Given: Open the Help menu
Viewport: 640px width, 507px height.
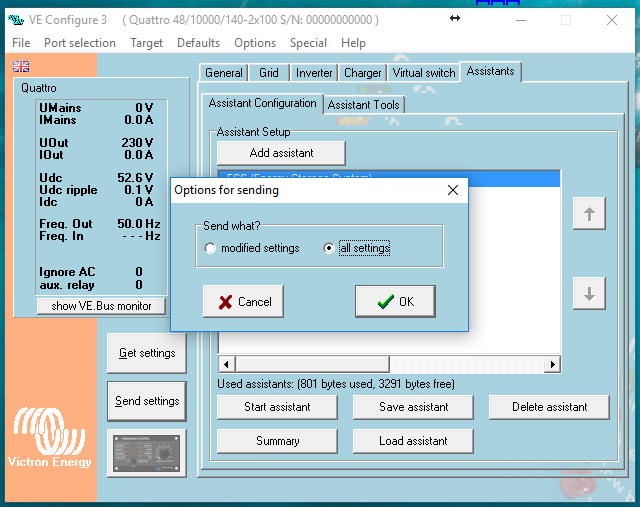Looking at the screenshot, I should pyautogui.click(x=353, y=43).
